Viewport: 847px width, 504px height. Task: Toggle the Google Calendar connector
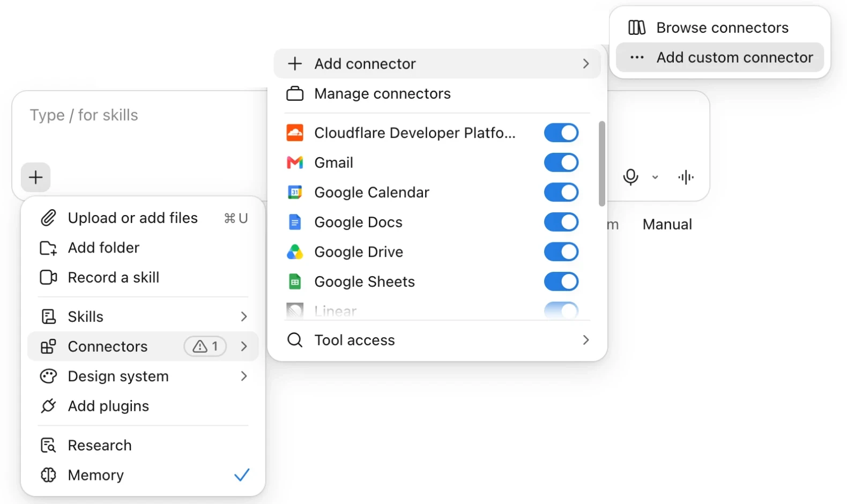tap(561, 192)
